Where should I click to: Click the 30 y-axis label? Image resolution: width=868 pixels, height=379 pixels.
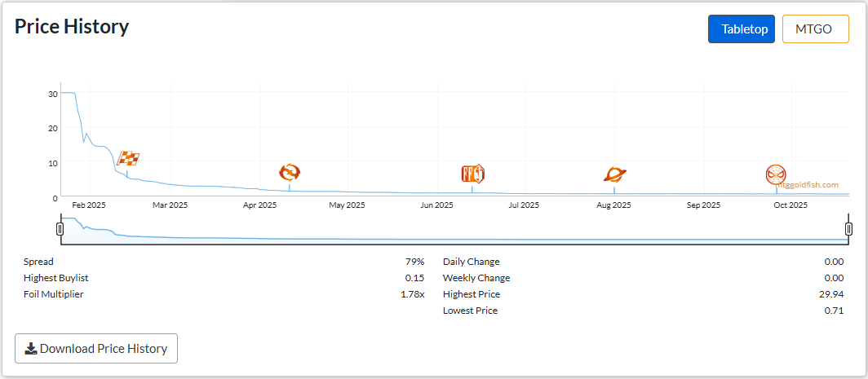tap(53, 94)
